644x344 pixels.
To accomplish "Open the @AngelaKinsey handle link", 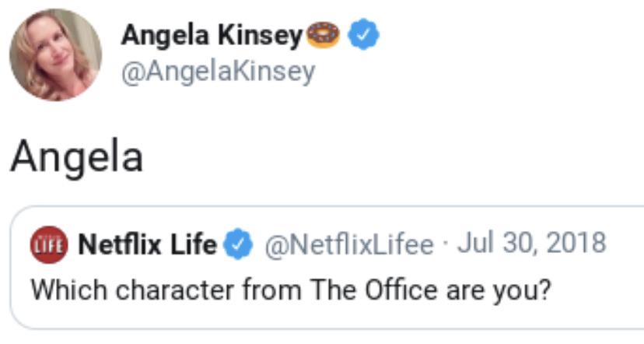I will point(218,72).
